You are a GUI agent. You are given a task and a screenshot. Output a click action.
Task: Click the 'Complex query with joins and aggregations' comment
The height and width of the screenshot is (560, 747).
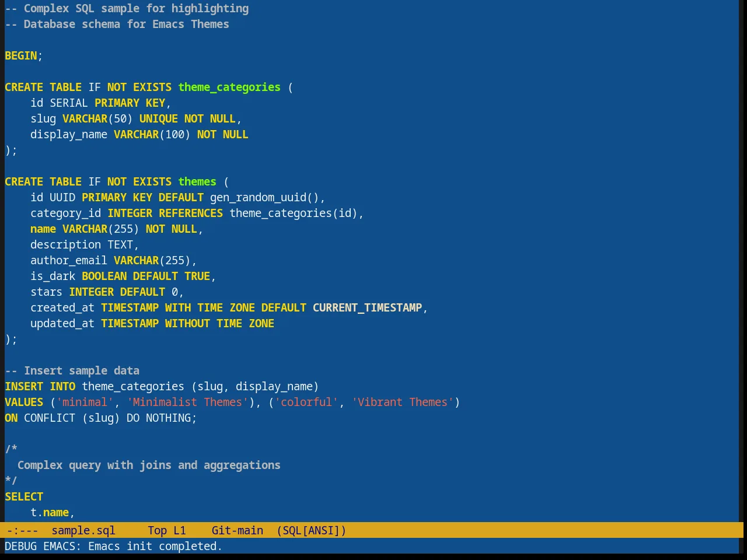pos(149,465)
